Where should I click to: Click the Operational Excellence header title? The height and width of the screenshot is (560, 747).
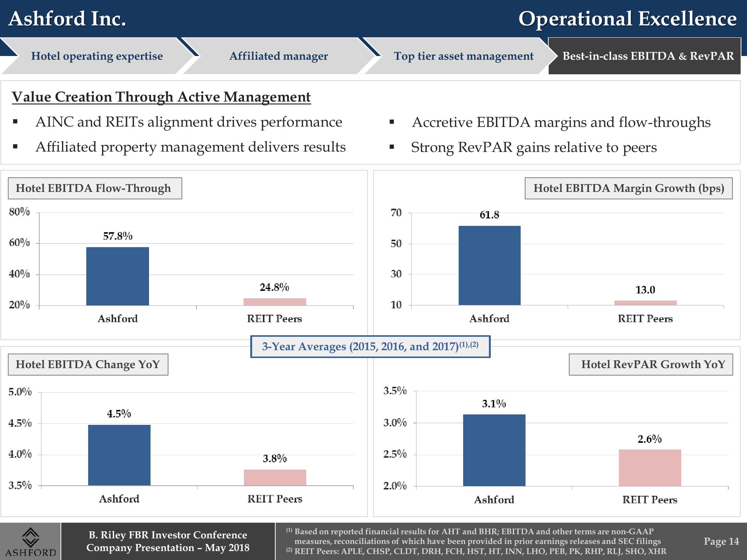coord(627,19)
